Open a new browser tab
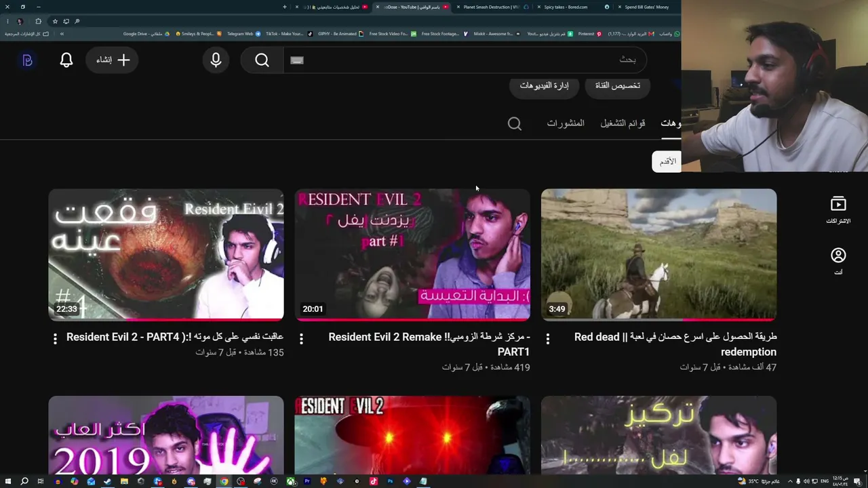This screenshot has height=488, width=868. (285, 7)
